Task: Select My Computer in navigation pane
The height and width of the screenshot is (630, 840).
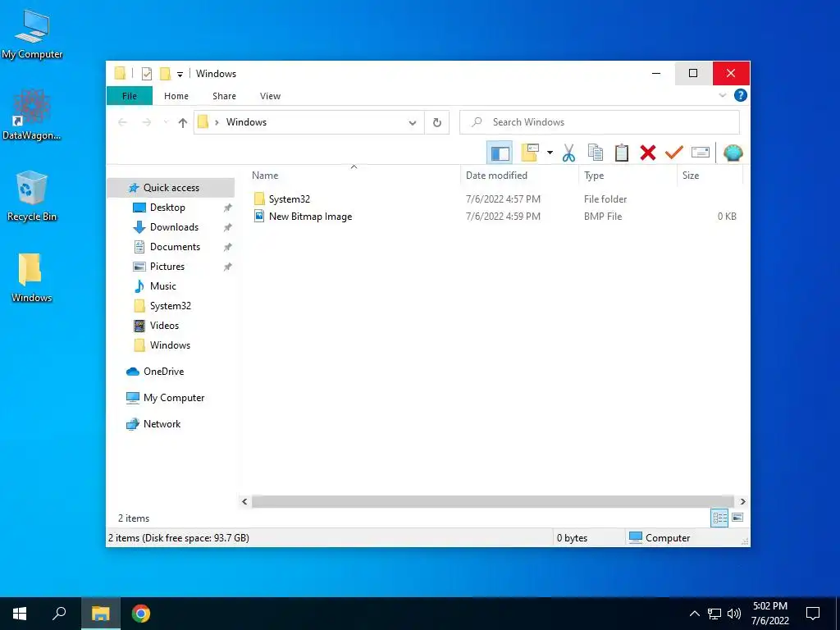Action: pos(174,398)
